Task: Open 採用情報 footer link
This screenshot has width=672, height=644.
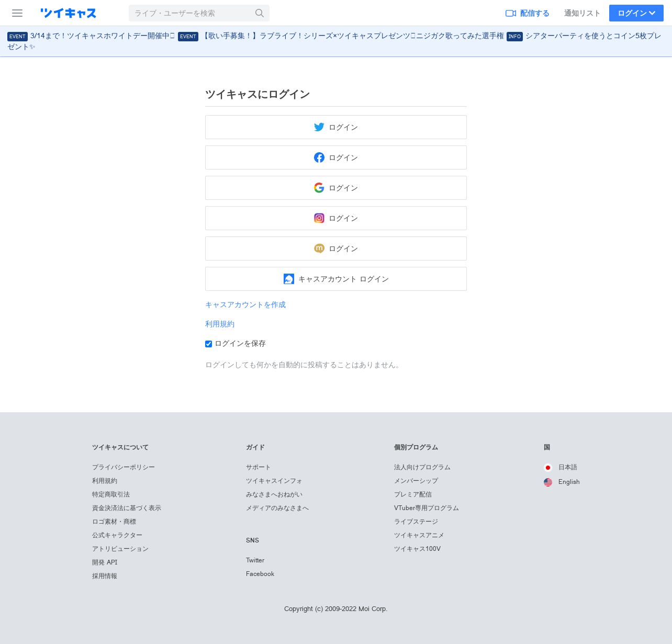Action: (x=105, y=576)
